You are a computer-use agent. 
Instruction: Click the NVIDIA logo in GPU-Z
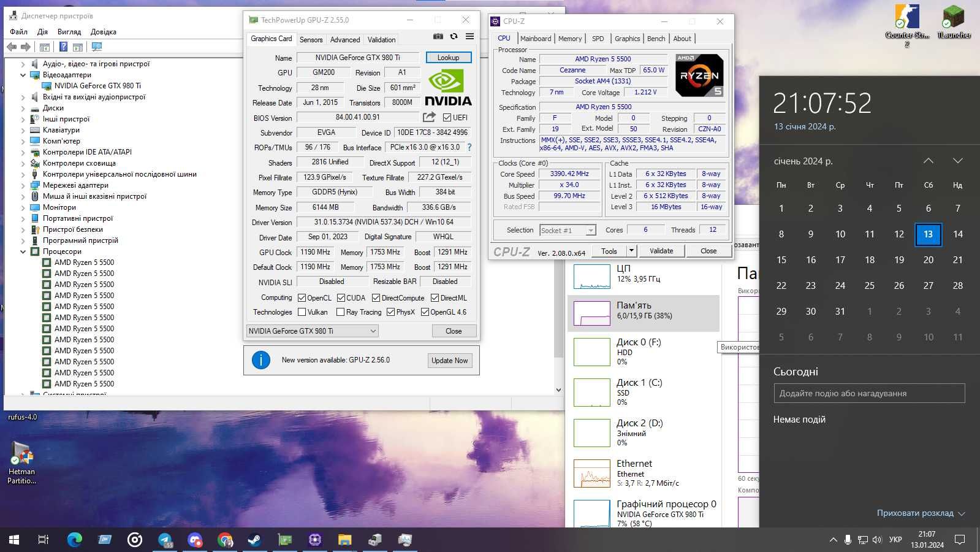click(448, 88)
